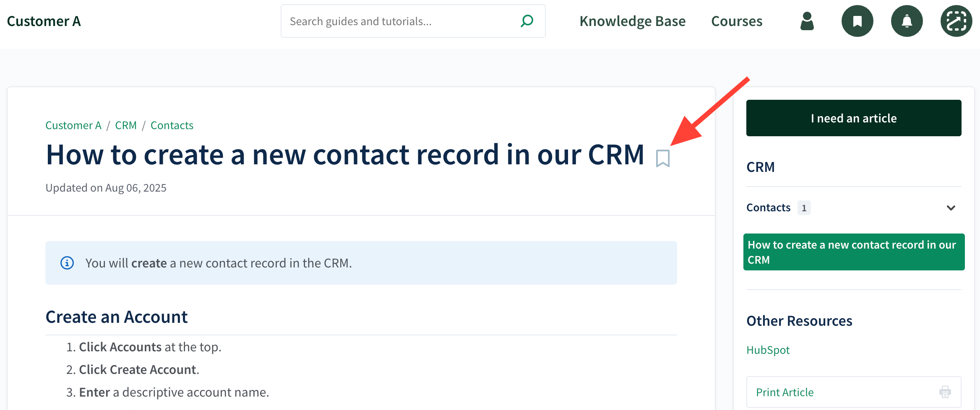Toggle the Contacts category in the sidebar

[x=768, y=208]
